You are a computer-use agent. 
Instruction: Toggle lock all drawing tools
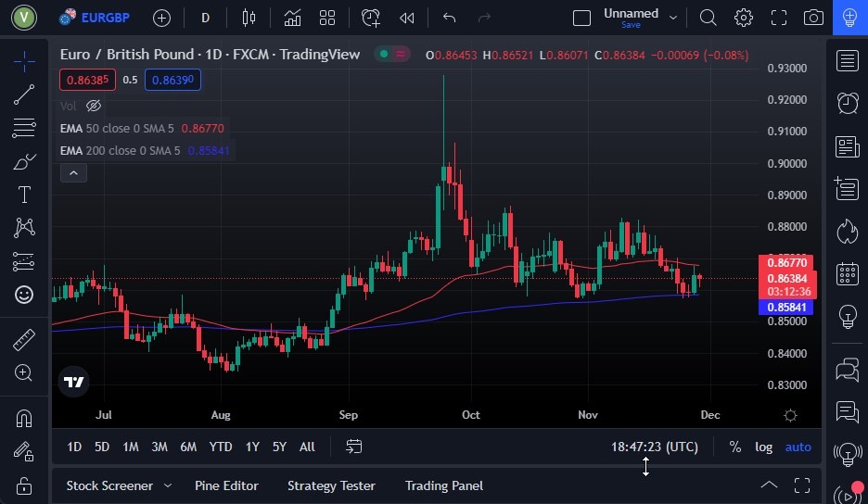(x=24, y=485)
